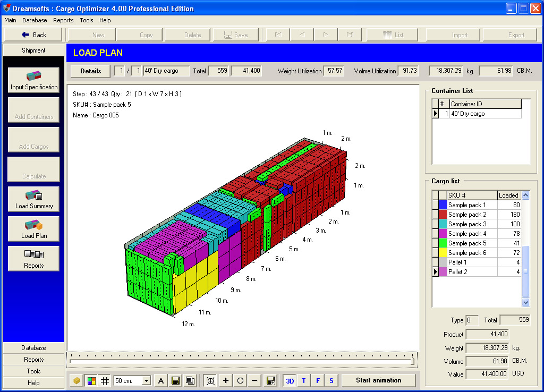Click the box solid-view icon

(x=77, y=380)
